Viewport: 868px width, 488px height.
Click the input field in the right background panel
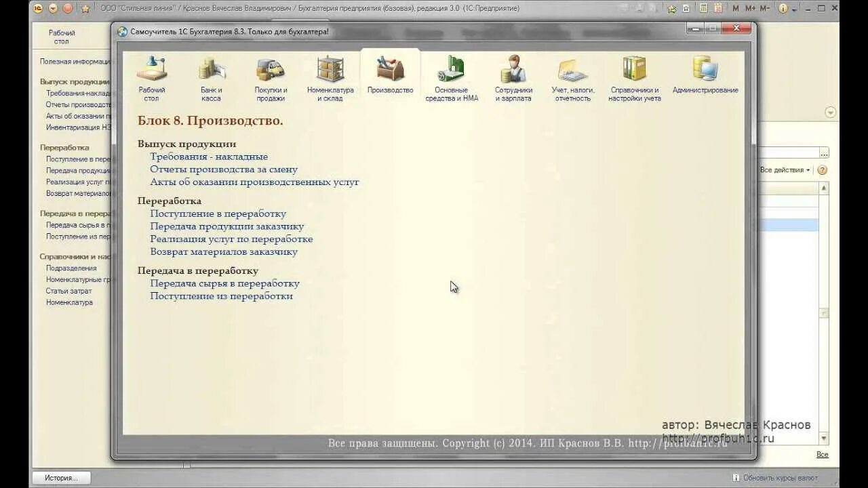click(x=789, y=153)
